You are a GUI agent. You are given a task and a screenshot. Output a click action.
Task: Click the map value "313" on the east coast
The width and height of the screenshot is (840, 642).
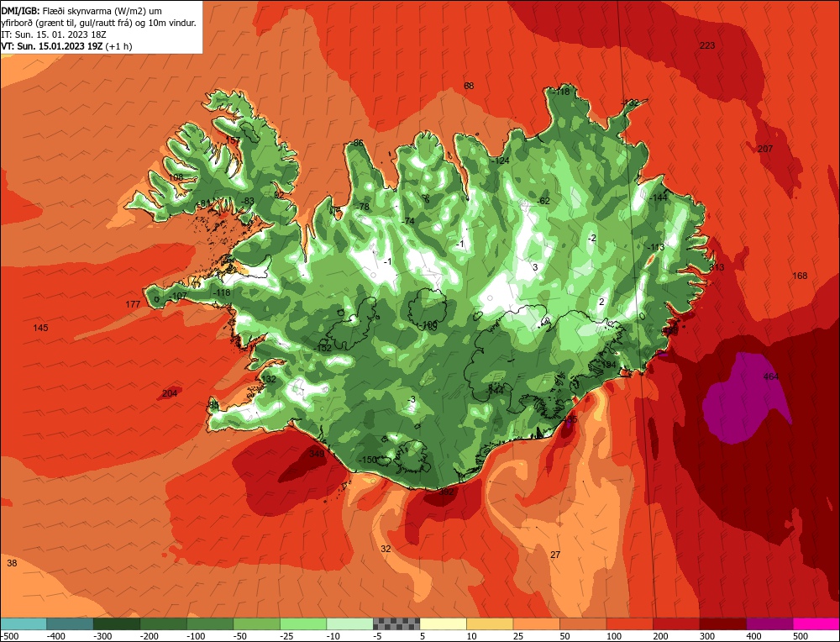[x=717, y=267]
